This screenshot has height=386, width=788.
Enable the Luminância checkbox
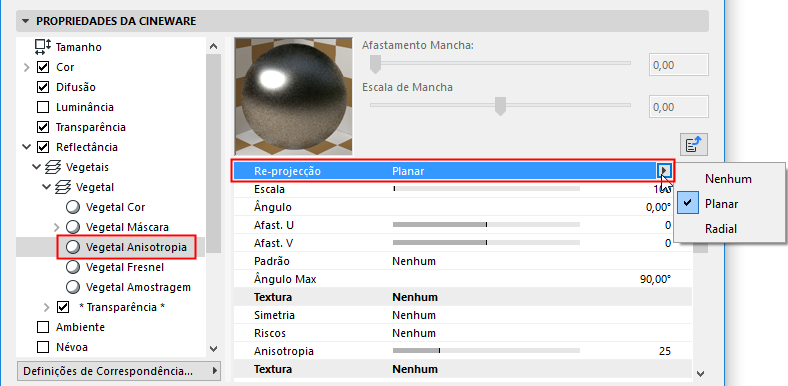[x=43, y=107]
